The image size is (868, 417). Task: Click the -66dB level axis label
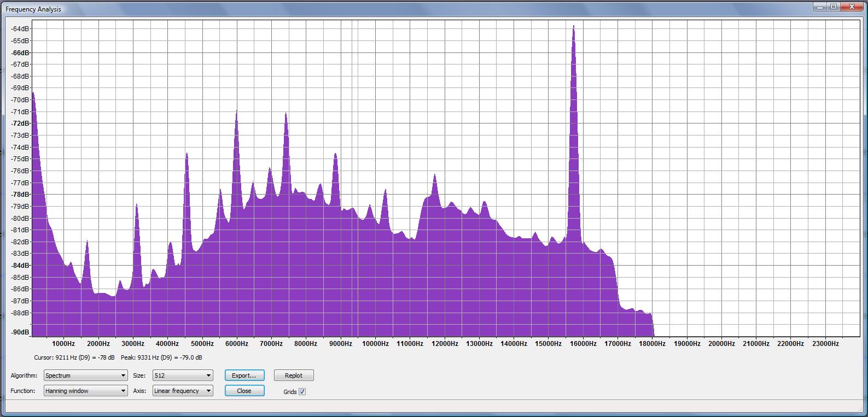click(x=21, y=52)
